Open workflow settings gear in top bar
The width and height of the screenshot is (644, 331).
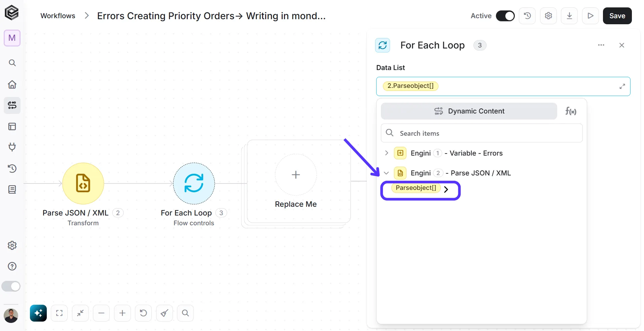tap(548, 16)
